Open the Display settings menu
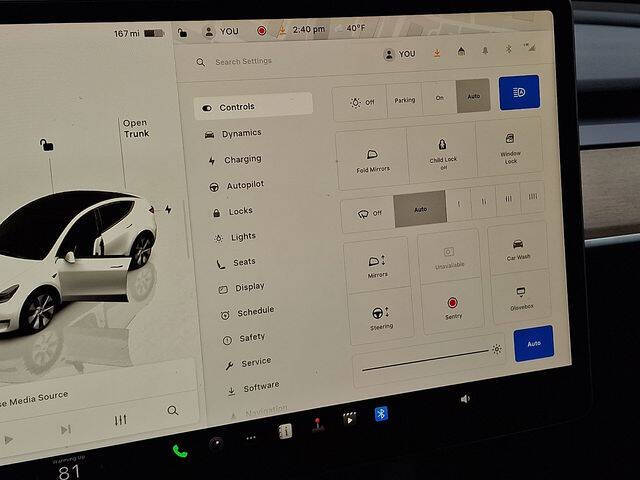This screenshot has height=480, width=640. coord(242,288)
